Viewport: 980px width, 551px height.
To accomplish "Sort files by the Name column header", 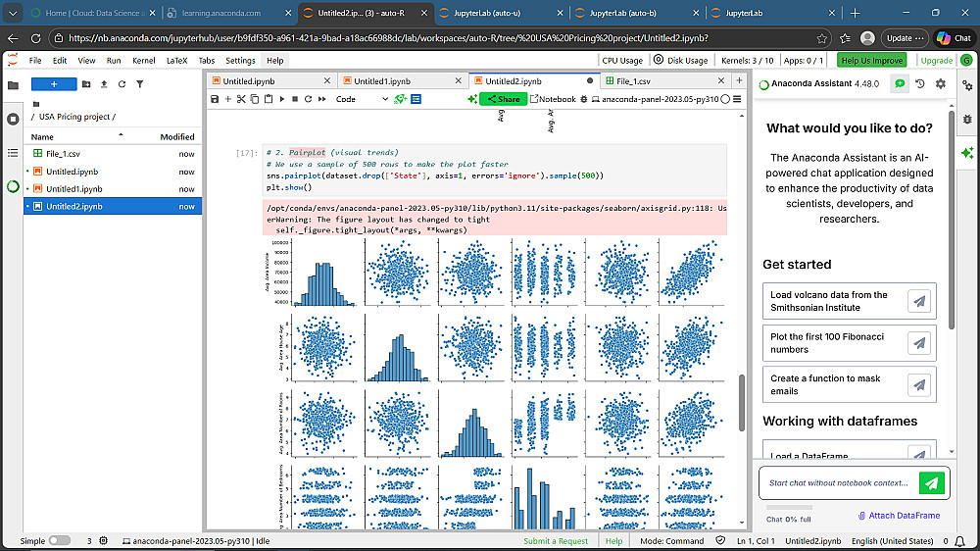I will coord(43,137).
